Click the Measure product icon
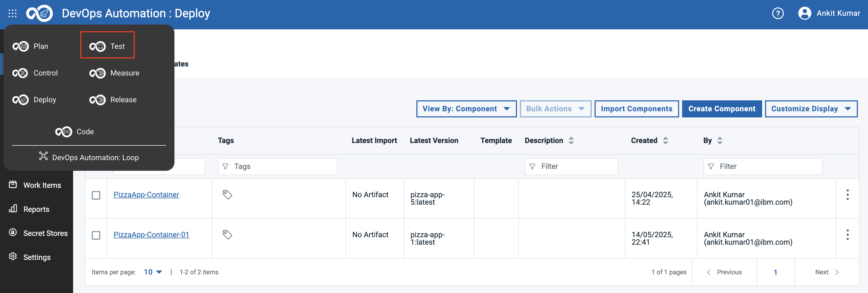Viewport: 868px width, 293px height. pos(97,73)
